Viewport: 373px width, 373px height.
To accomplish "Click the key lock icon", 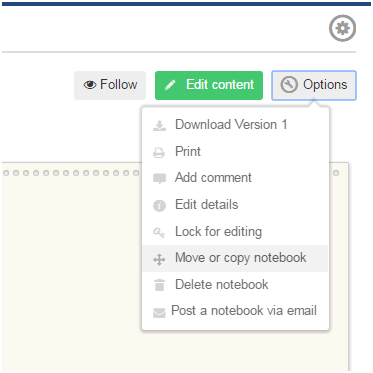I will [159, 232].
